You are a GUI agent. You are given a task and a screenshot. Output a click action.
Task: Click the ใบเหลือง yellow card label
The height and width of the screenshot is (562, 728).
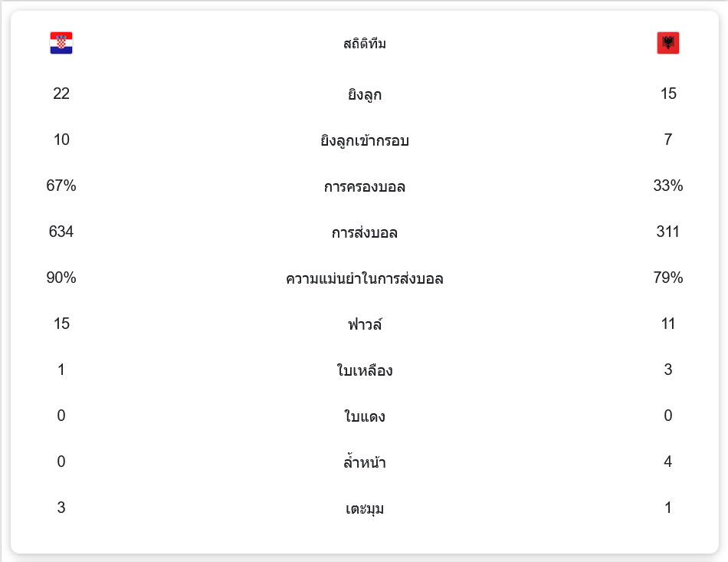click(365, 370)
